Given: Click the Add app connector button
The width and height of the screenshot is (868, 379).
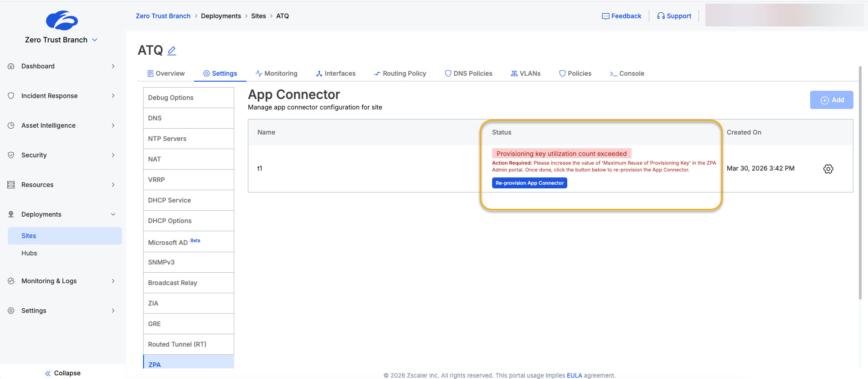Looking at the screenshot, I should pyautogui.click(x=832, y=100).
